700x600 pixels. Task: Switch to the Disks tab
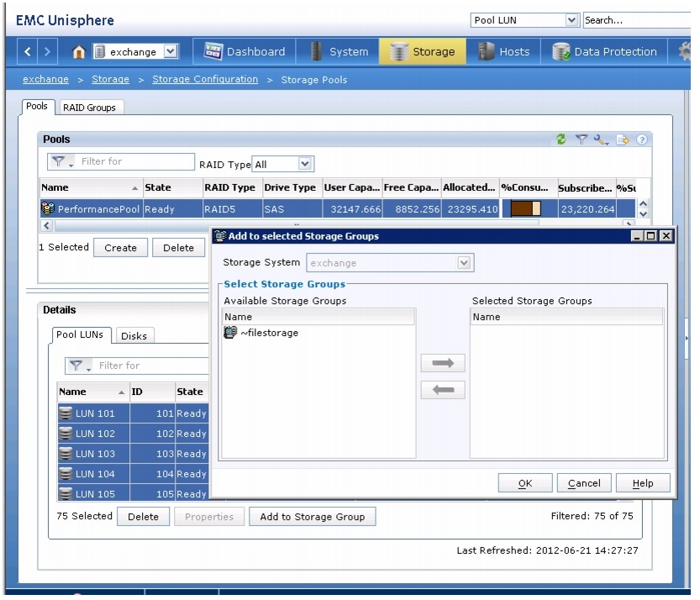(134, 336)
